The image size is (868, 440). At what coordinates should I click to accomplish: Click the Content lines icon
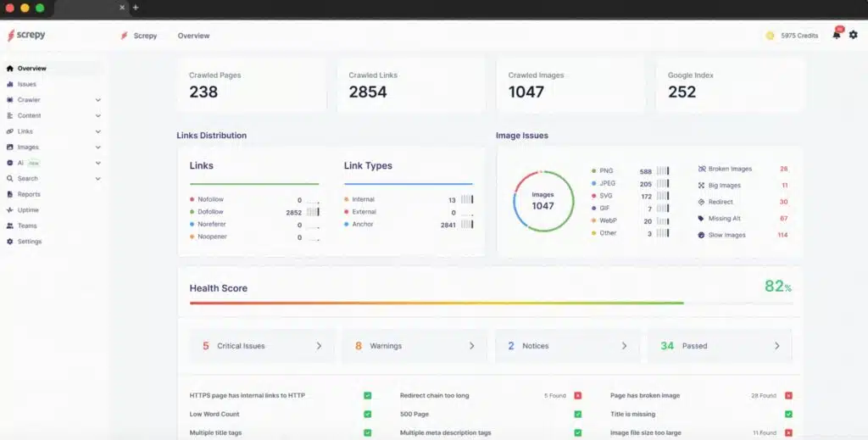coord(9,115)
